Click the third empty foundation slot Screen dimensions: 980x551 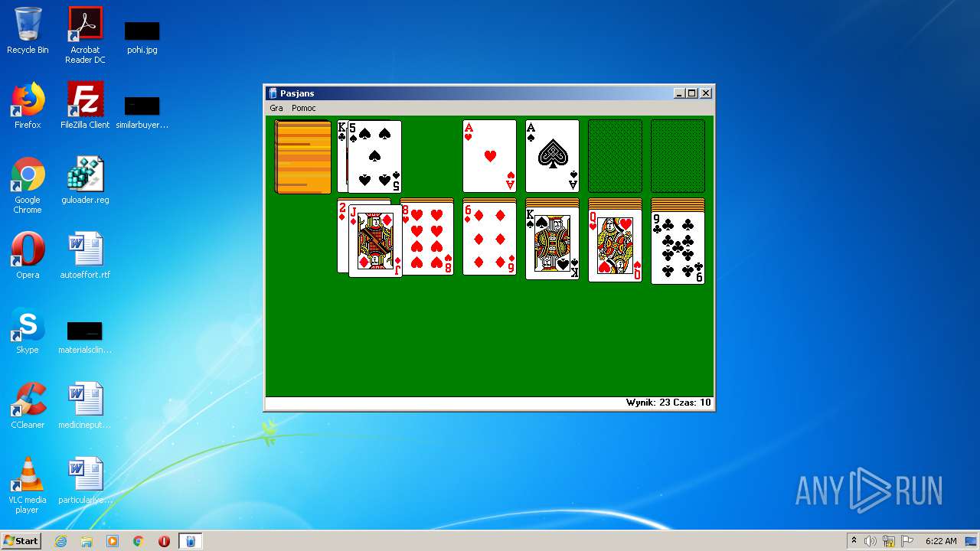pos(616,156)
